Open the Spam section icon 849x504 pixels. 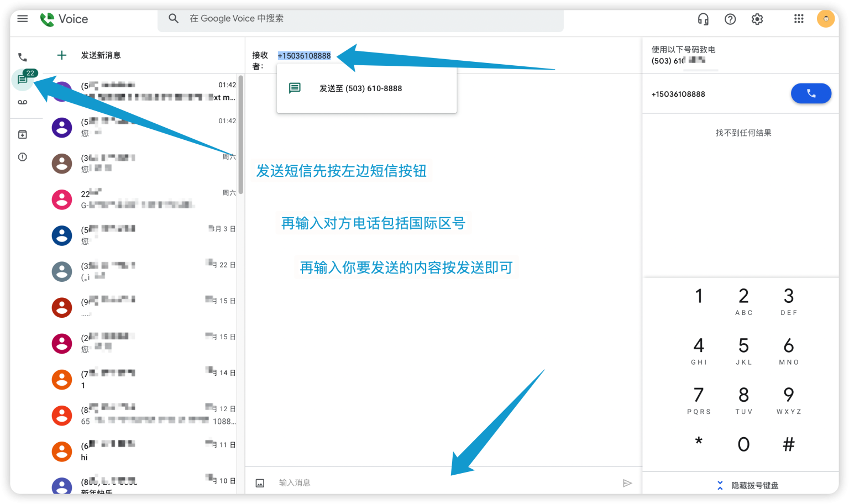coord(23,157)
